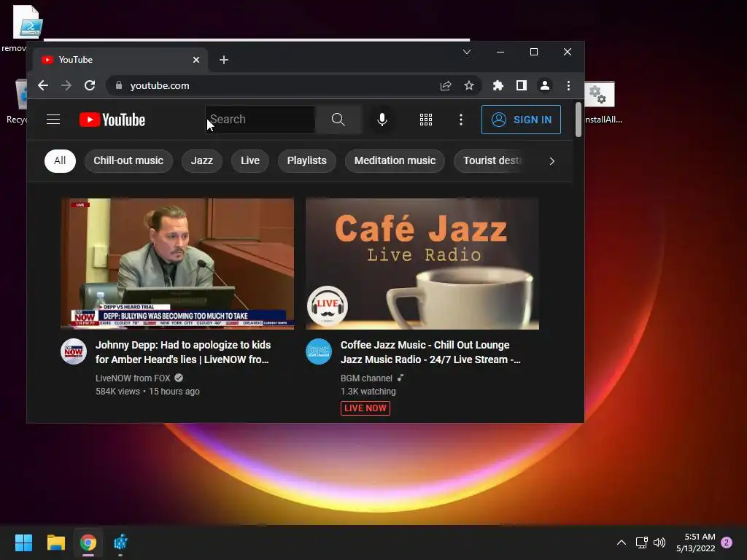Click the SIGN IN button

521,120
